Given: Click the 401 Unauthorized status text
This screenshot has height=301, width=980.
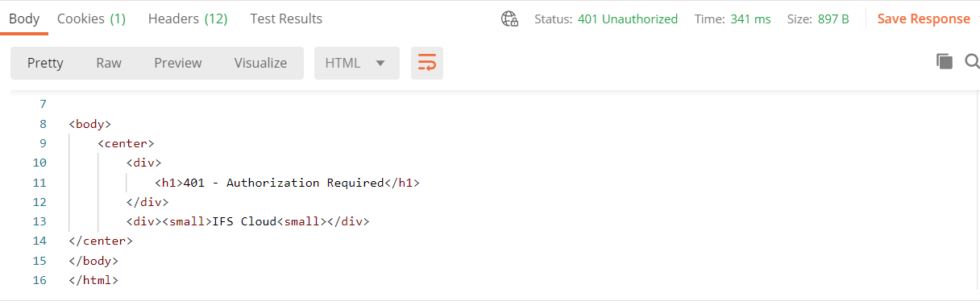Looking at the screenshot, I should 628,19.
